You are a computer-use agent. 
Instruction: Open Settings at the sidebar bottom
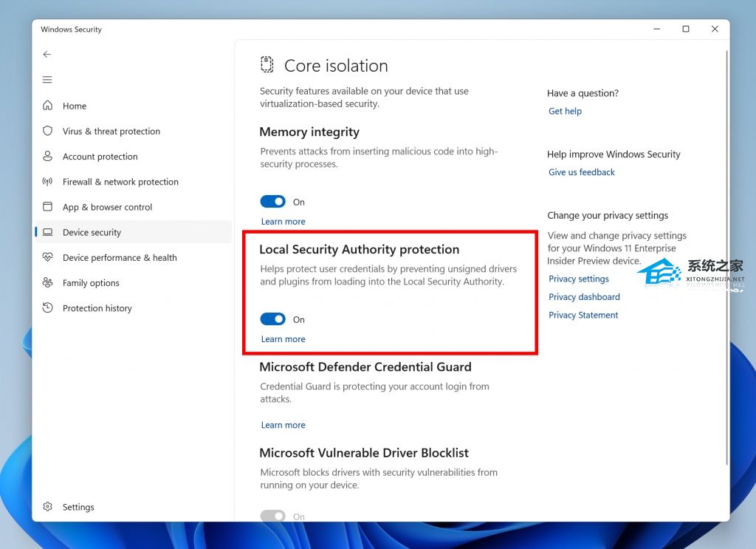click(x=78, y=507)
